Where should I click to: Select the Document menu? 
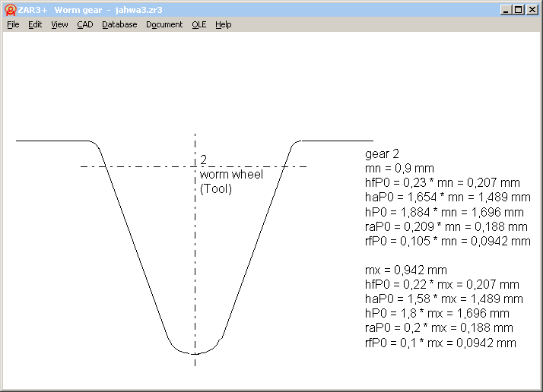[x=164, y=24]
